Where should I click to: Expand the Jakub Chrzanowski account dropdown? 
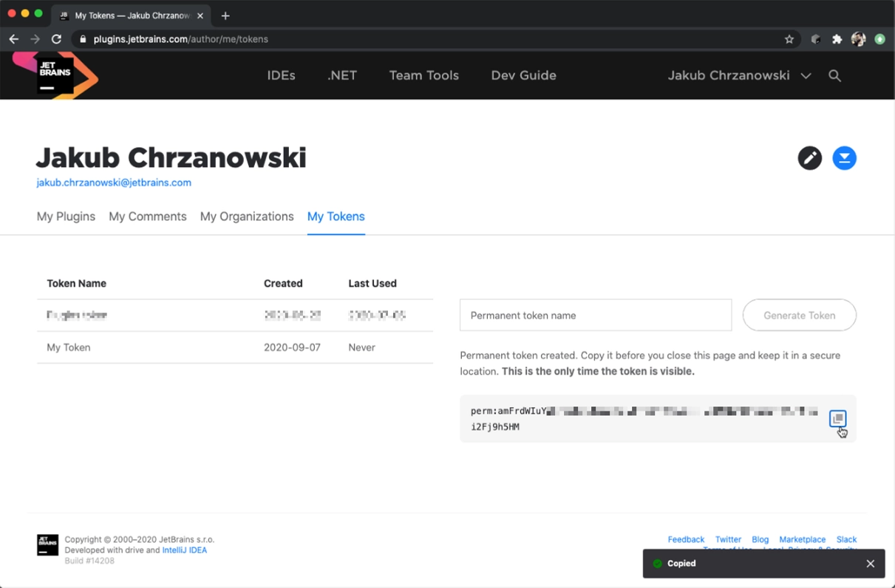739,75
